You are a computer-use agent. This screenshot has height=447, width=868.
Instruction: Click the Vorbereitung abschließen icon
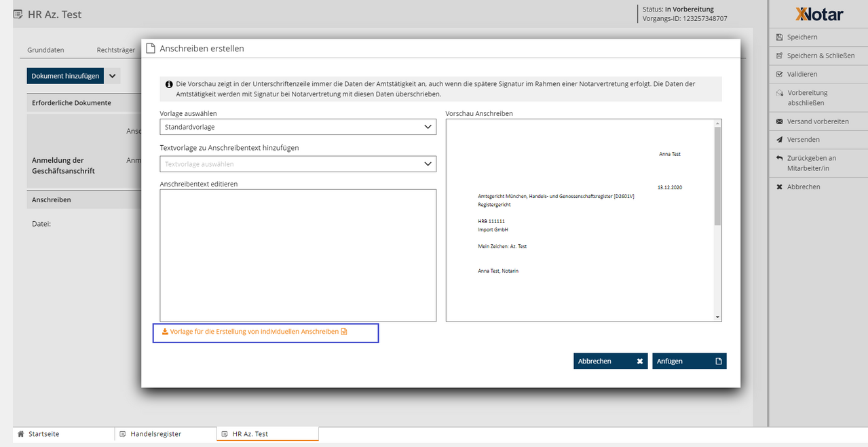[780, 93]
